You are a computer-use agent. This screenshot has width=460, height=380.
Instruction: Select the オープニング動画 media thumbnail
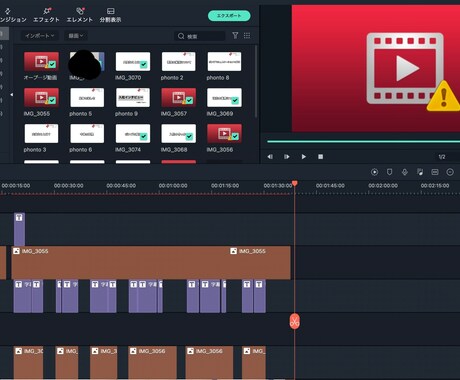(41, 61)
